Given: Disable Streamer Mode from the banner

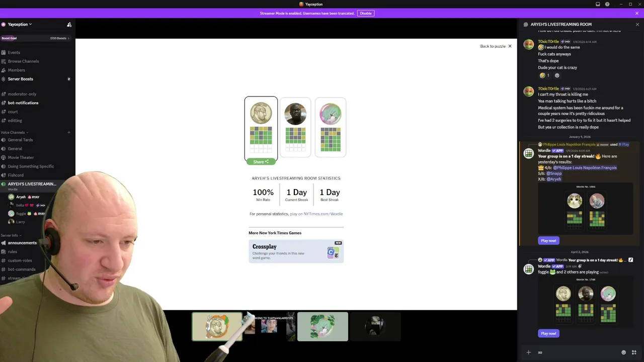Looking at the screenshot, I should [366, 13].
